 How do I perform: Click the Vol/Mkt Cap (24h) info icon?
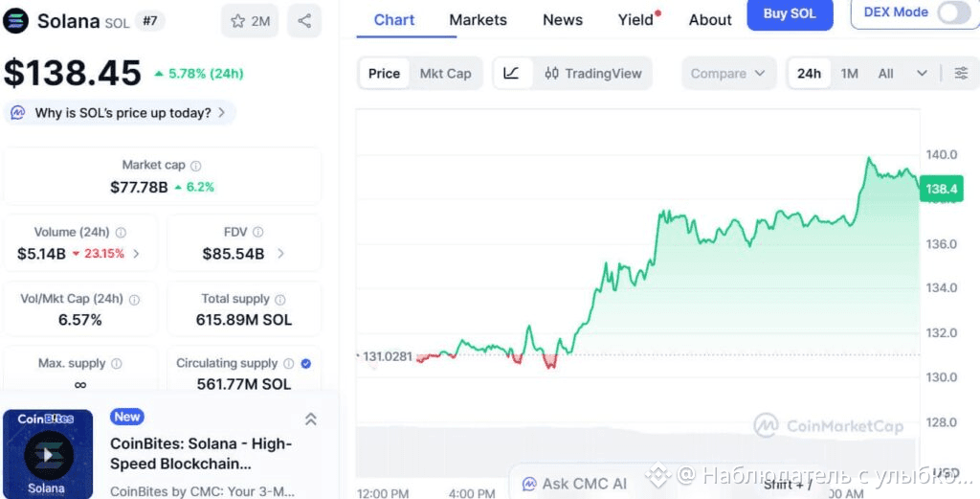[134, 300]
